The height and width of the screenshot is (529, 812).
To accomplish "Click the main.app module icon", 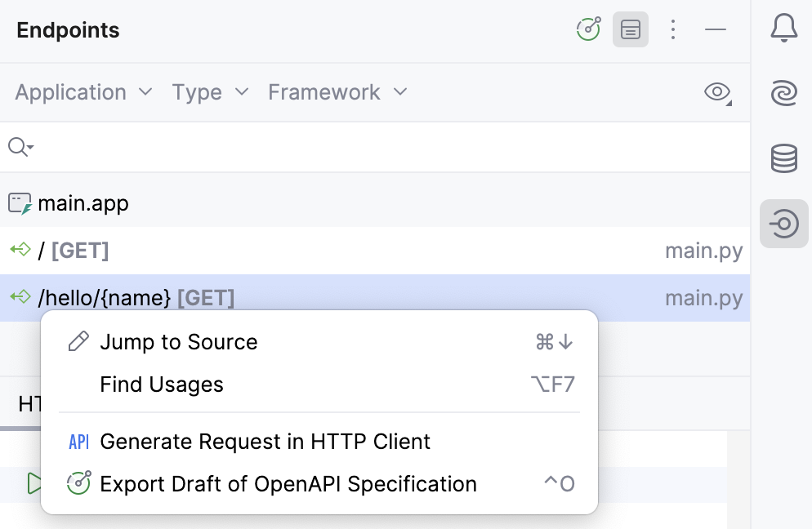I will click(x=18, y=202).
